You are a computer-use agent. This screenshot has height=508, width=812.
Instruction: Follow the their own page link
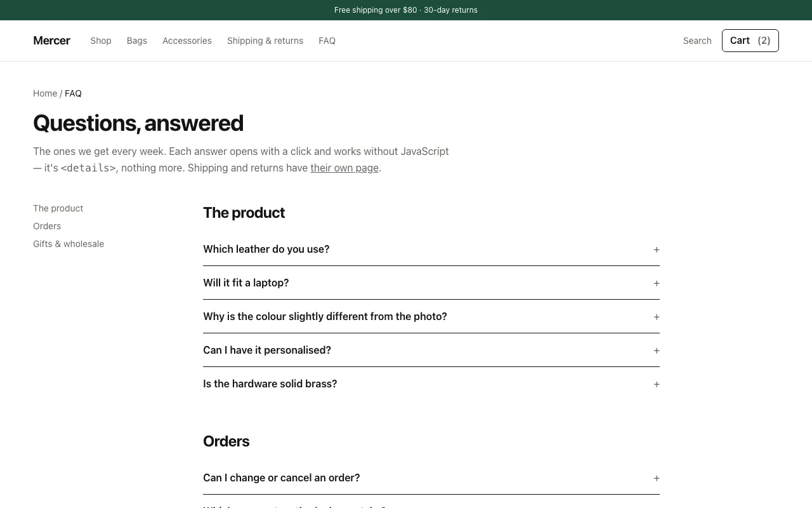pos(344,168)
